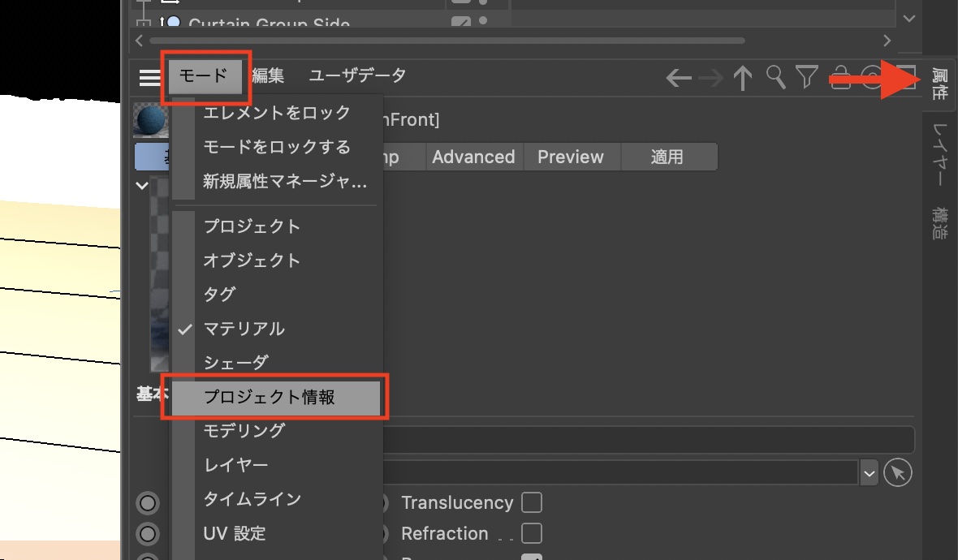Click the back arrow navigation icon
Viewport: 958px width, 560px height.
678,78
